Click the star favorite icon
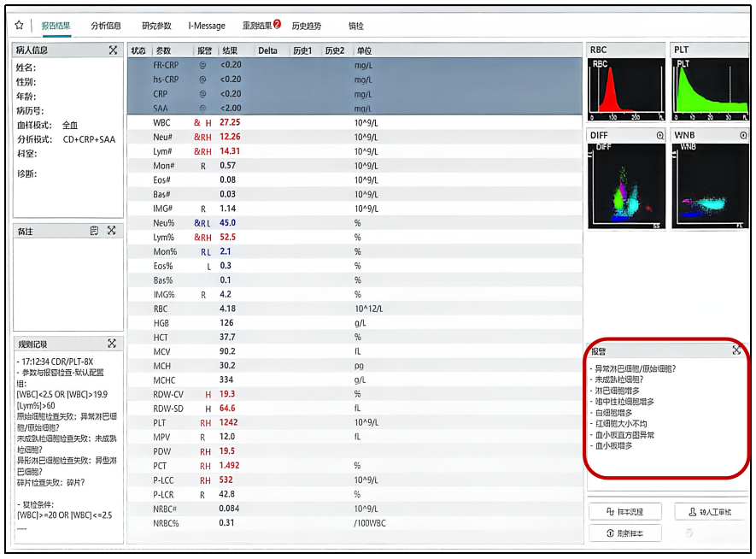The height and width of the screenshot is (559, 756). (19, 25)
